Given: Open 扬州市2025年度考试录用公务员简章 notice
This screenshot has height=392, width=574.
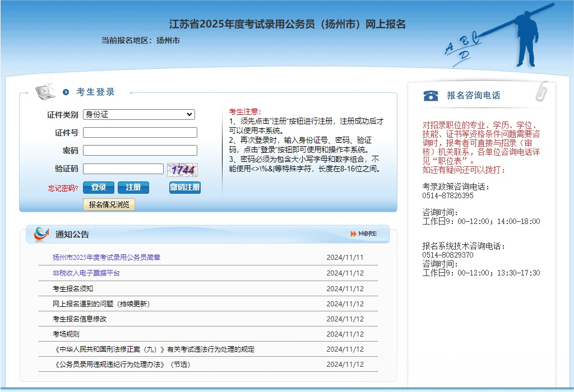Looking at the screenshot, I should coord(107,258).
